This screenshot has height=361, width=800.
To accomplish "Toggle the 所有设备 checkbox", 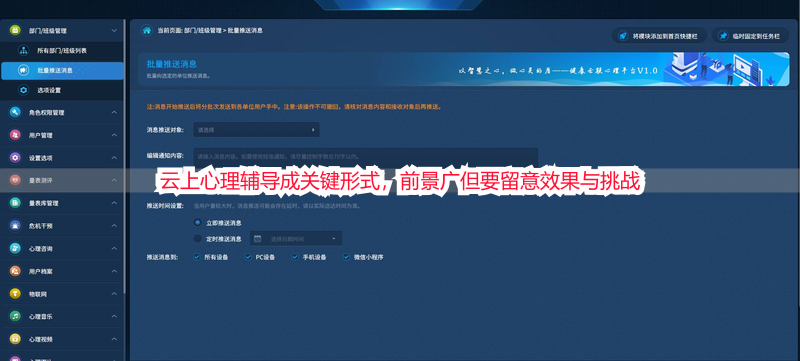I will pyautogui.click(x=196, y=257).
